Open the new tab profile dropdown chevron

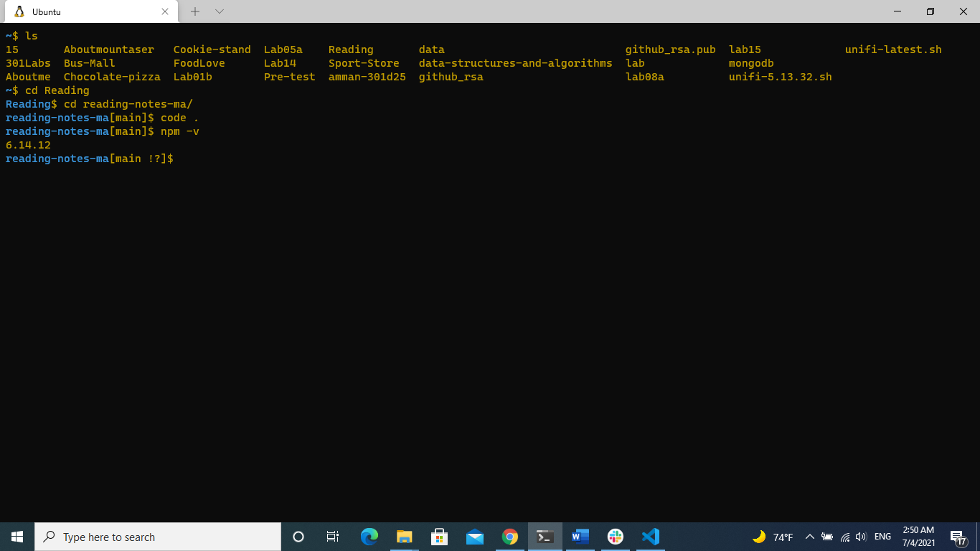[219, 11]
